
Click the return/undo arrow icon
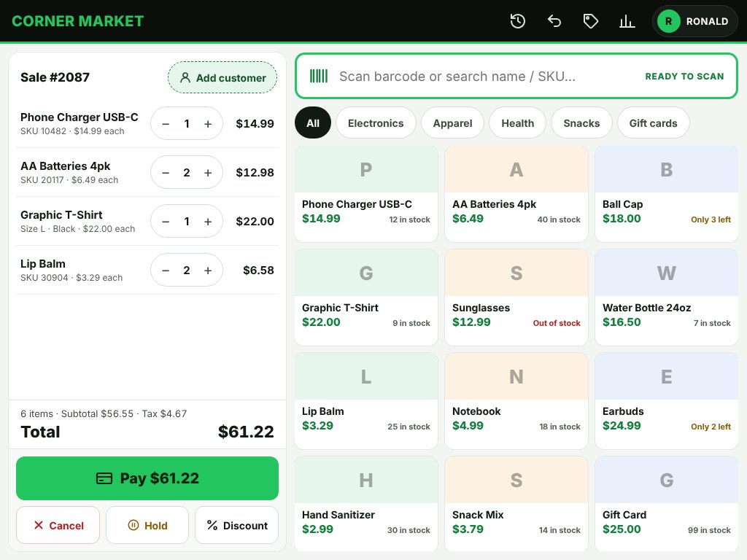pos(554,21)
